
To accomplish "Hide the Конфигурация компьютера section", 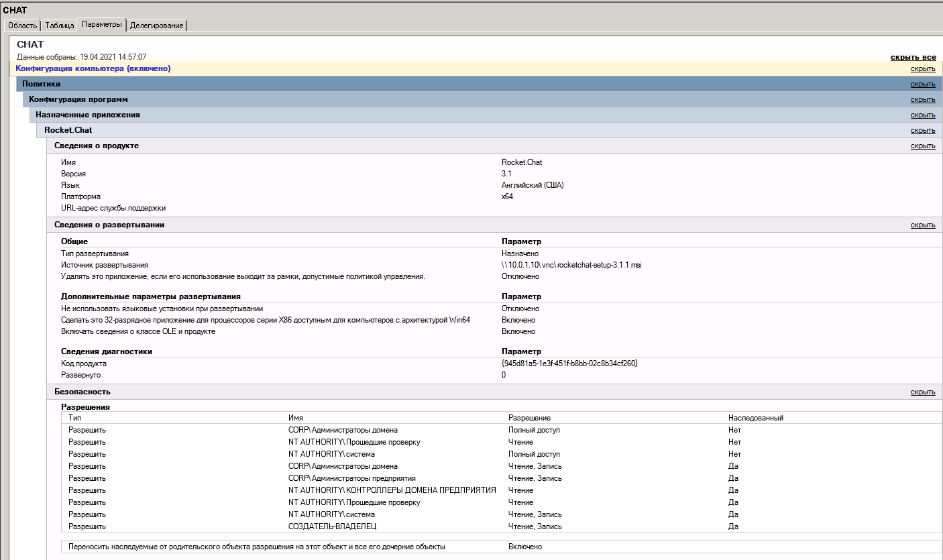I will coord(923,68).
